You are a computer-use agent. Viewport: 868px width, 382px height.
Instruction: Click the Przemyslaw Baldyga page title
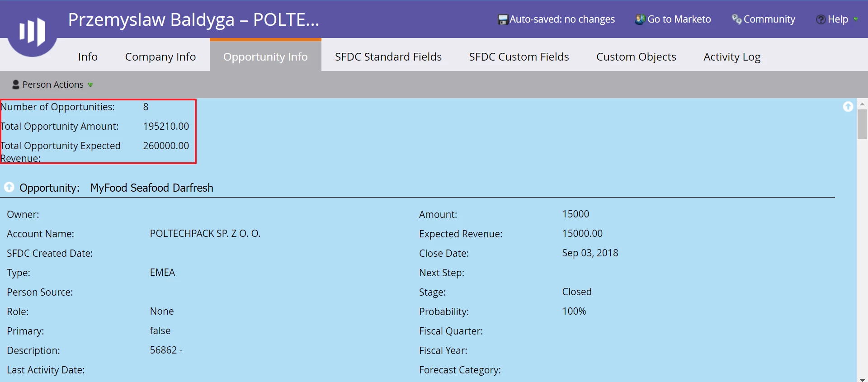193,19
